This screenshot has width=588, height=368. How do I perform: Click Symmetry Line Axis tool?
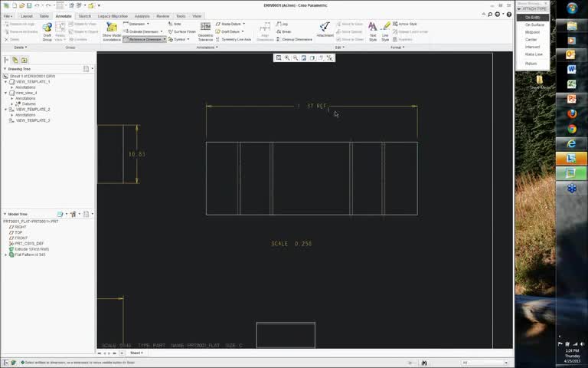[234, 39]
